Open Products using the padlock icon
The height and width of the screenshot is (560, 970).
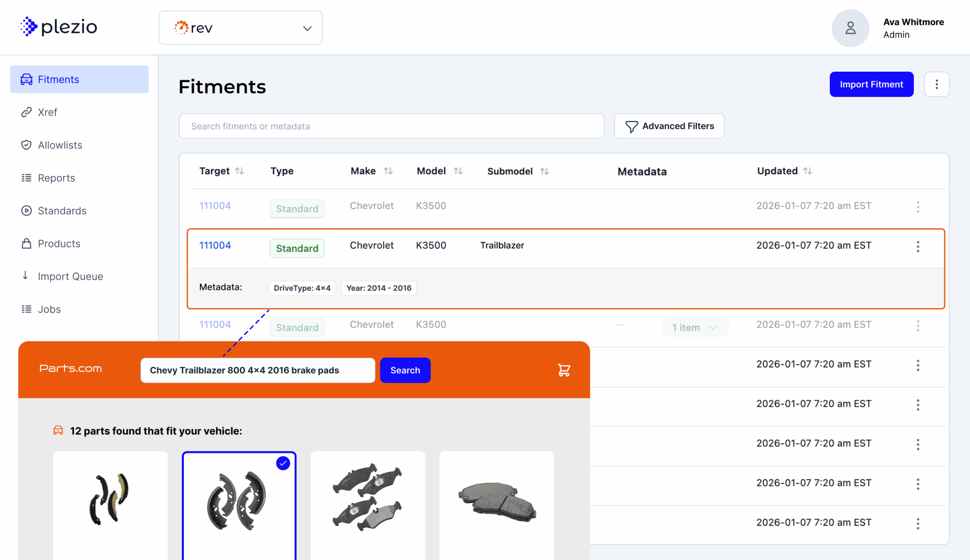tap(26, 244)
